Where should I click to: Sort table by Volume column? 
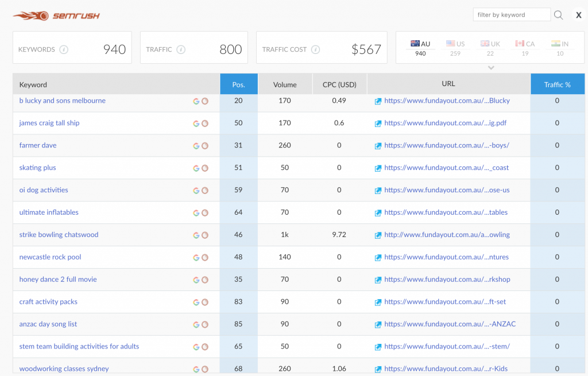pyautogui.click(x=285, y=84)
